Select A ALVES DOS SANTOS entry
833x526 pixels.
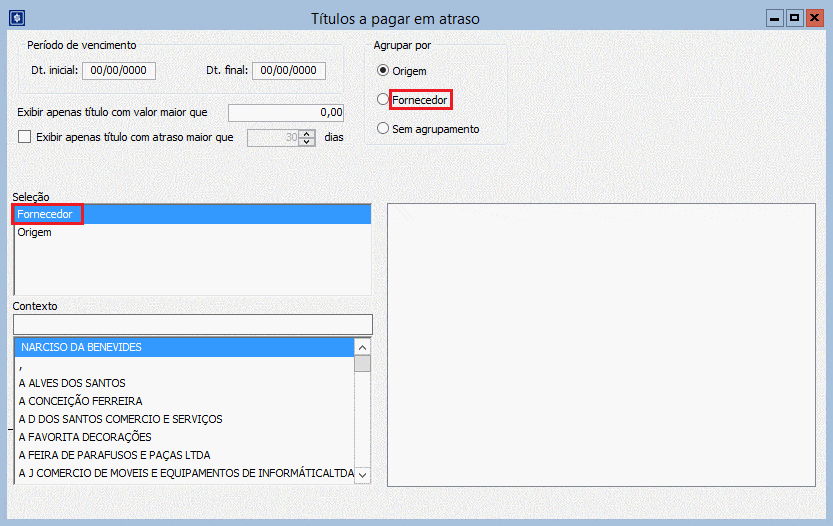click(72, 383)
